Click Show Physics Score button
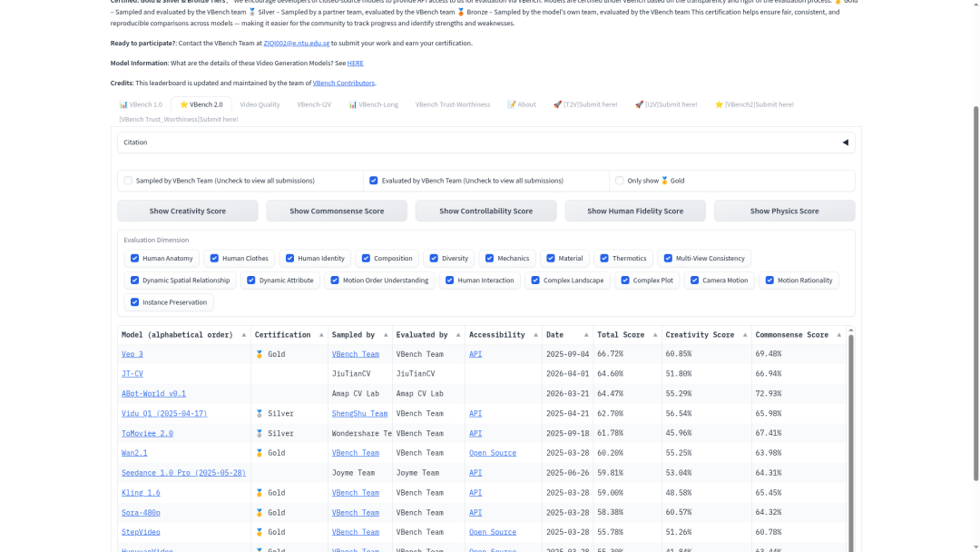Viewport: 980px width, 552px height. pos(784,211)
